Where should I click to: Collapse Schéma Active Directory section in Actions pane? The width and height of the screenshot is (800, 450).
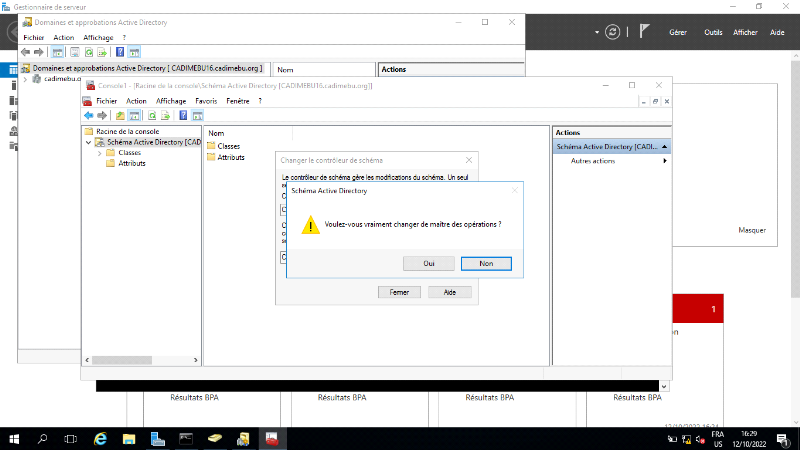(x=664, y=147)
